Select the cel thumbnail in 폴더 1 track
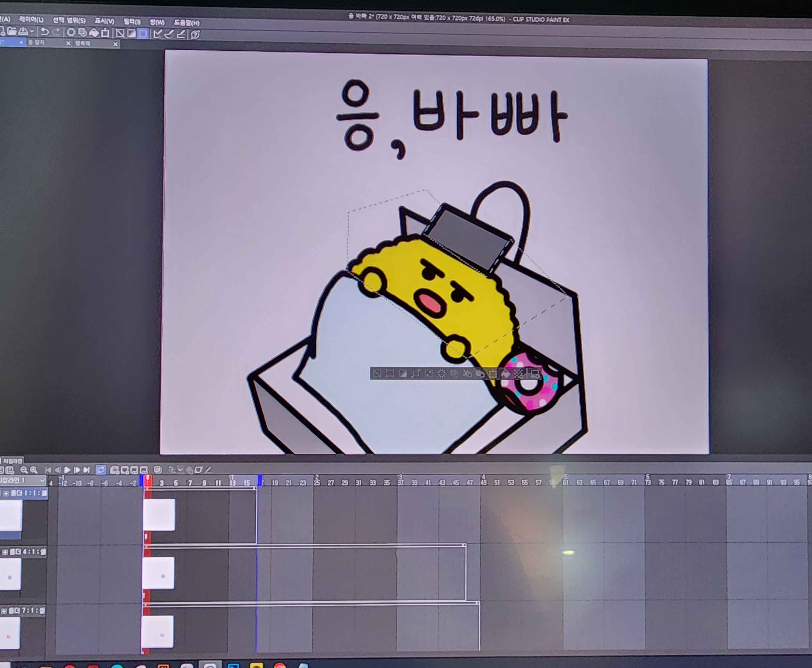Screen dimensions: 812x668 (159, 515)
